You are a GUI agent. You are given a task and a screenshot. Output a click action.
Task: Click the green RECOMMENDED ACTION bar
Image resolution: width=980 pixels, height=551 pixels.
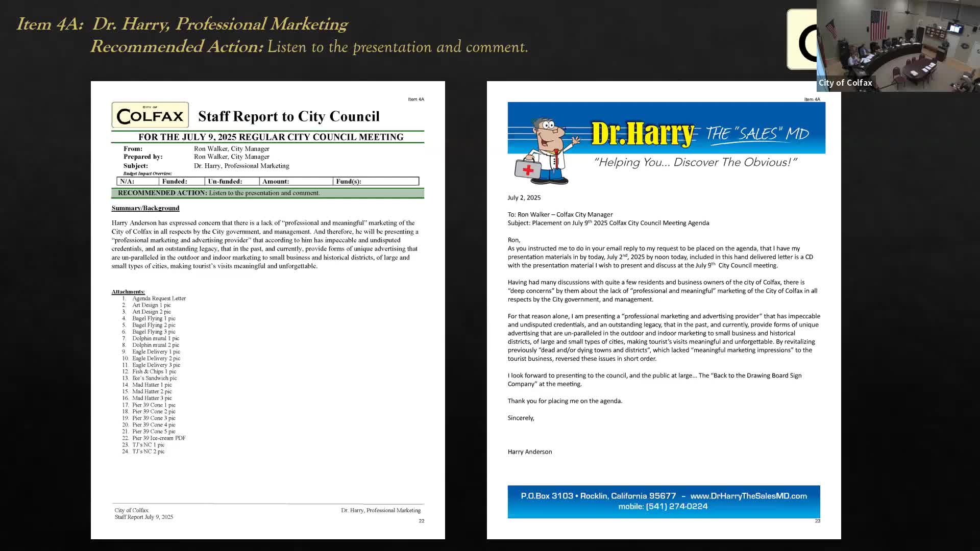point(267,193)
